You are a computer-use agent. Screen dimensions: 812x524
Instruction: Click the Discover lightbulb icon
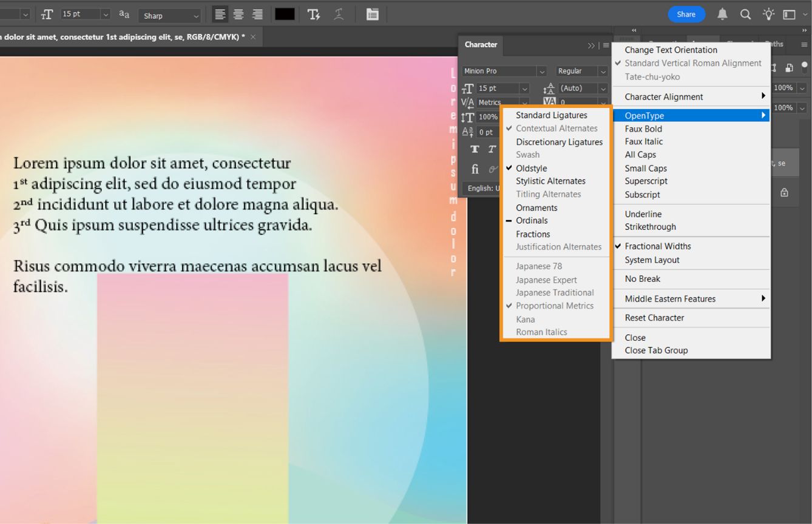pos(768,14)
